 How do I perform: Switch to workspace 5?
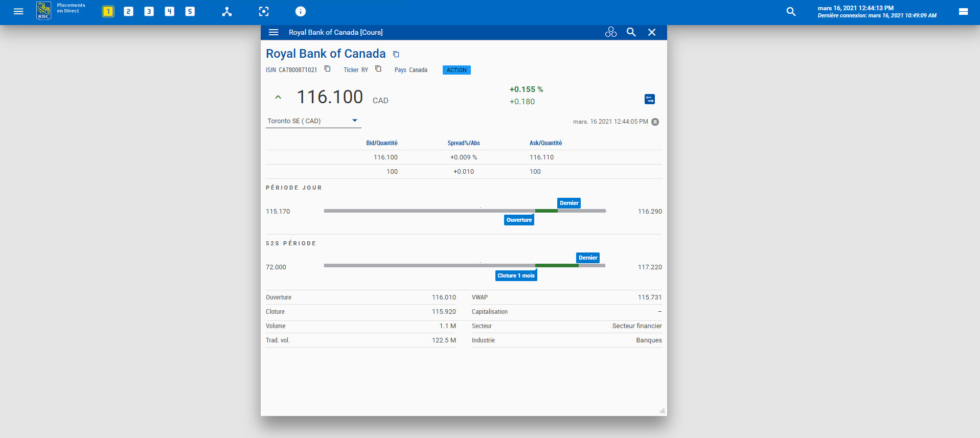190,11
